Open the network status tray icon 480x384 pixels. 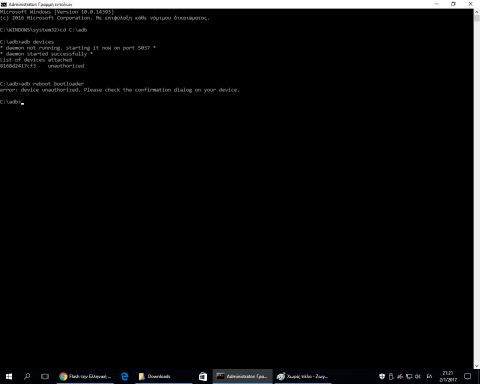pos(409,376)
